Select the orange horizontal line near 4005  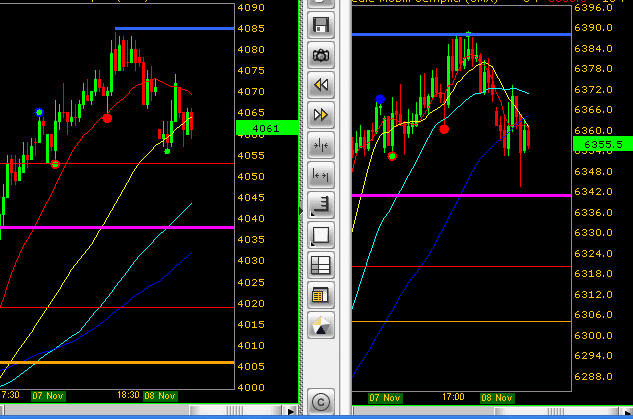(117, 362)
